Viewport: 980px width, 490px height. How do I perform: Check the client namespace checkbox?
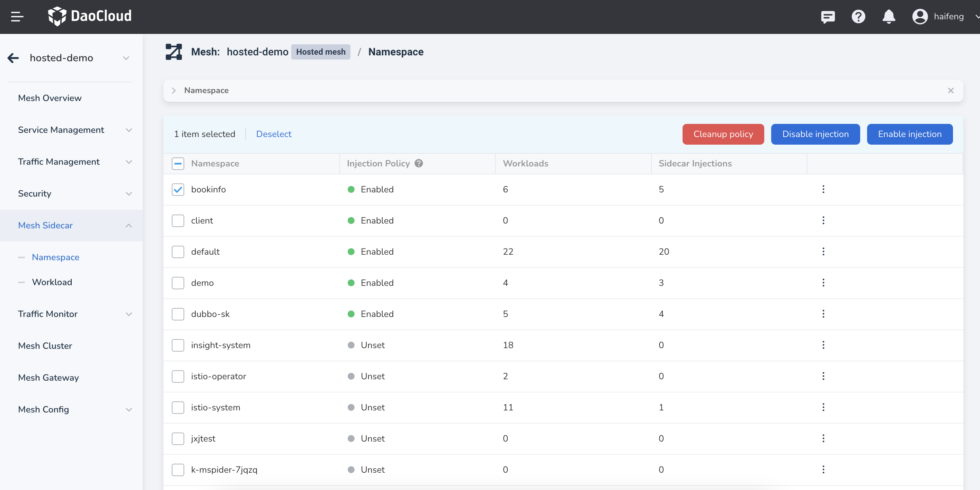(178, 220)
